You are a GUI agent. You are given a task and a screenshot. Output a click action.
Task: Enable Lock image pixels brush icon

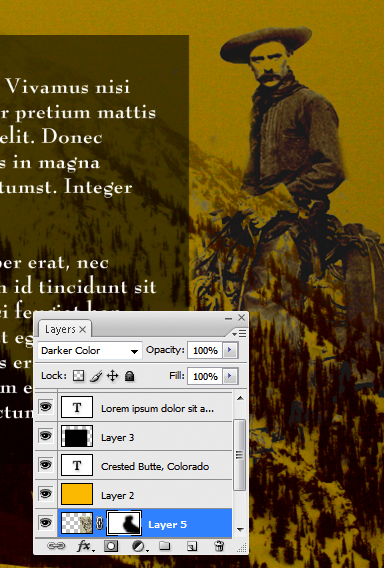click(x=96, y=376)
